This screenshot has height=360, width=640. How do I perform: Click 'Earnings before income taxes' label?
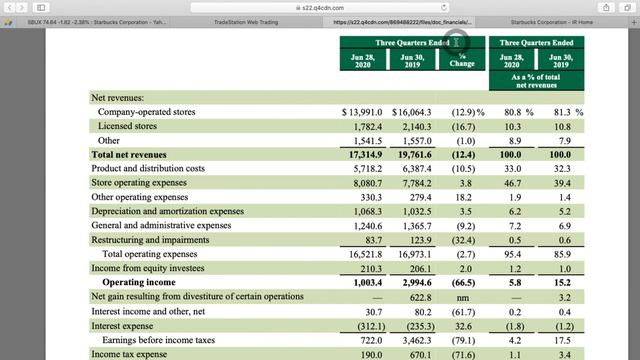[158, 340]
